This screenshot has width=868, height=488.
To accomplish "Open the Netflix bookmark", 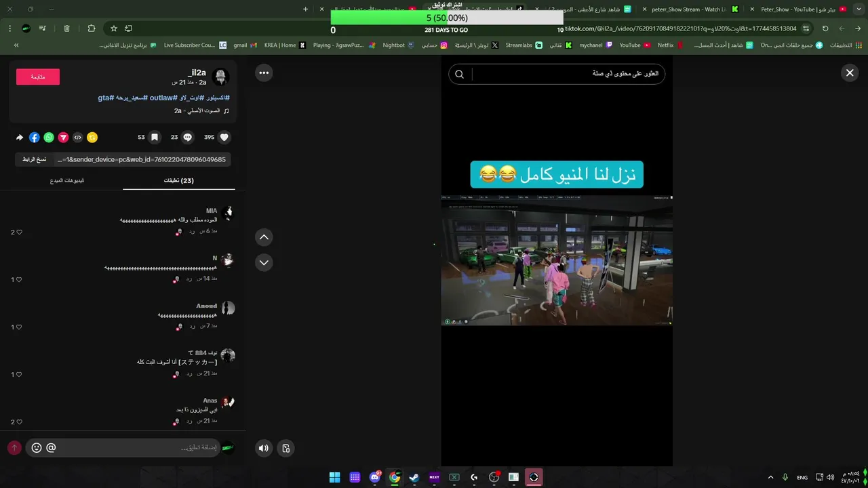I will 669,45.
